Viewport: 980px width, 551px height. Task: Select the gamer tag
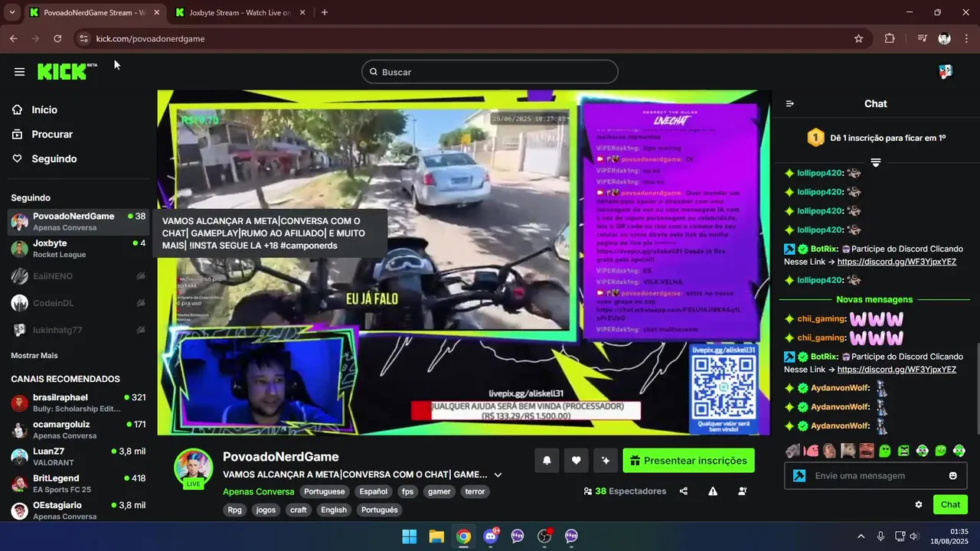439,491
